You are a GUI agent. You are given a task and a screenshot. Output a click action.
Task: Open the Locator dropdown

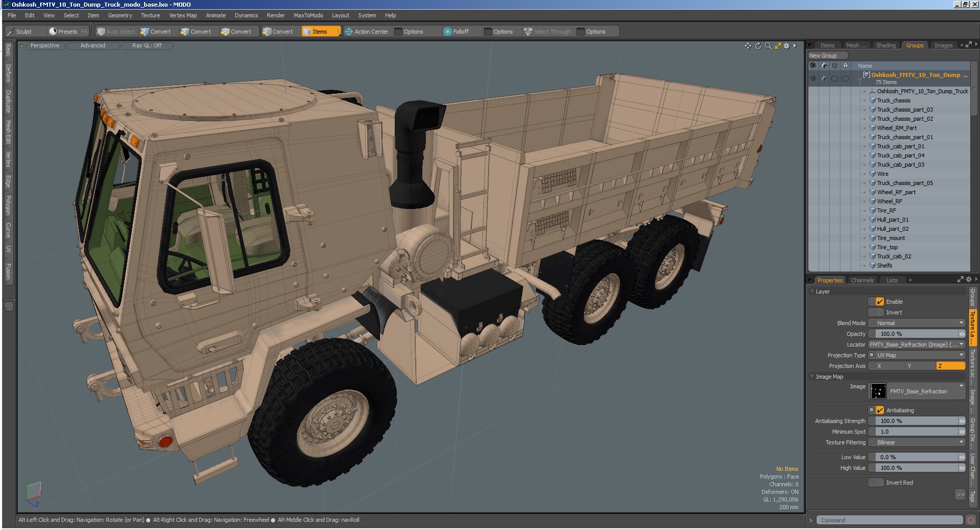[917, 344]
